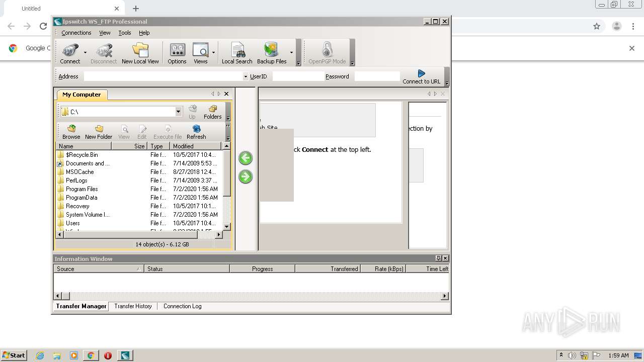Click the Progress column header

[262, 269]
